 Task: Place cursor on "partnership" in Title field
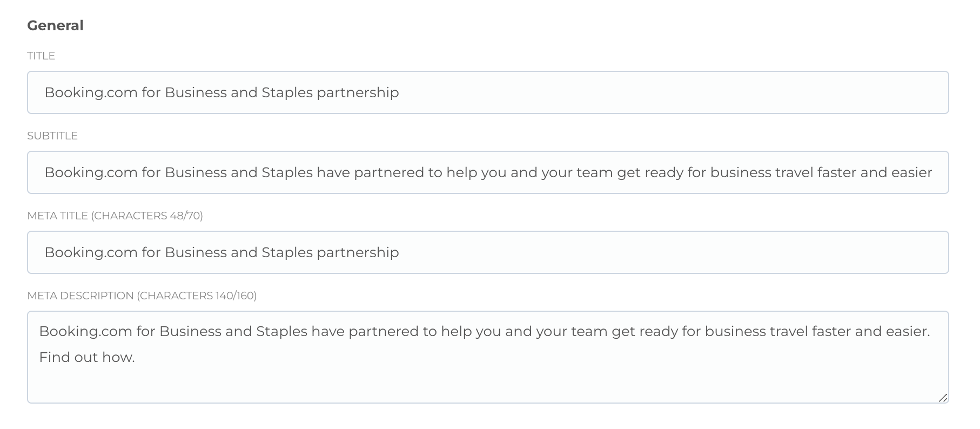click(x=358, y=92)
